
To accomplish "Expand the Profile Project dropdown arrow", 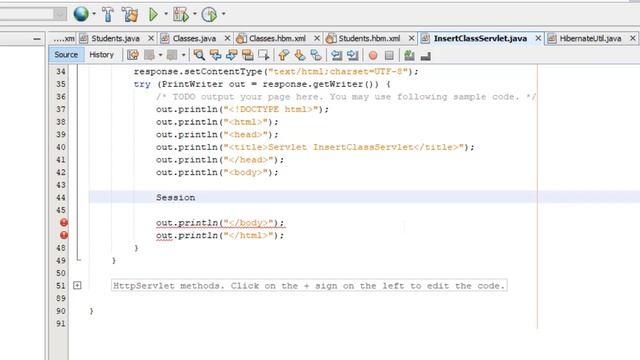I will click(223, 14).
